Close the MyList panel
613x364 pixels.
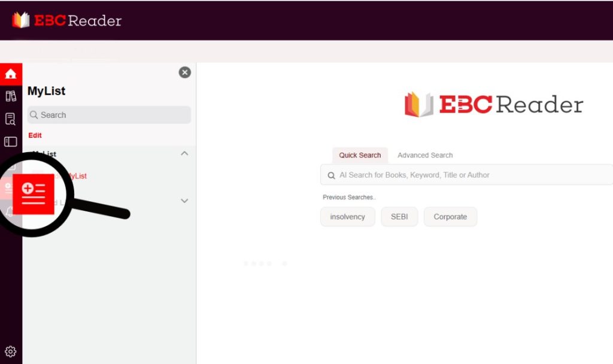tap(185, 72)
